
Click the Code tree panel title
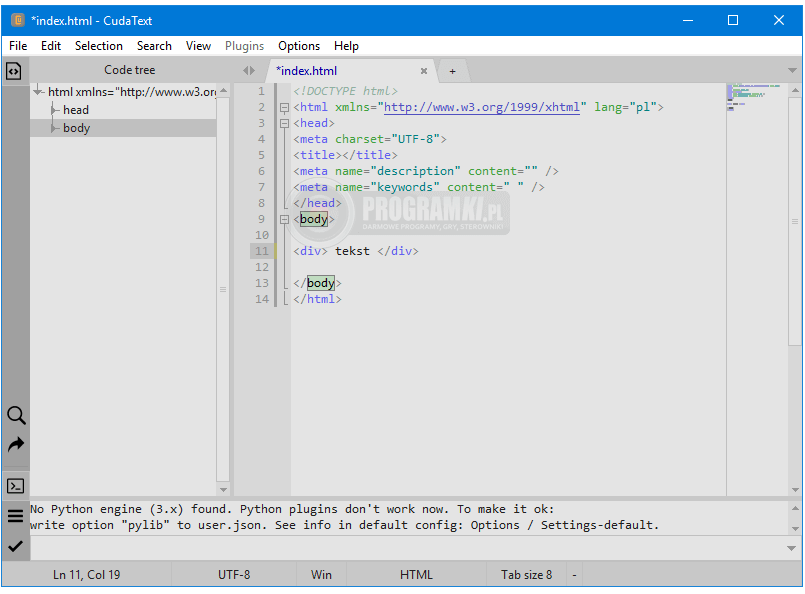[x=129, y=70]
